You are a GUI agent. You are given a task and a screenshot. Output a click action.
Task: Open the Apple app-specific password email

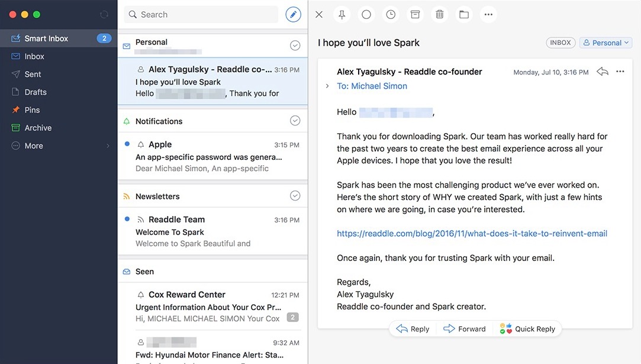(x=213, y=156)
